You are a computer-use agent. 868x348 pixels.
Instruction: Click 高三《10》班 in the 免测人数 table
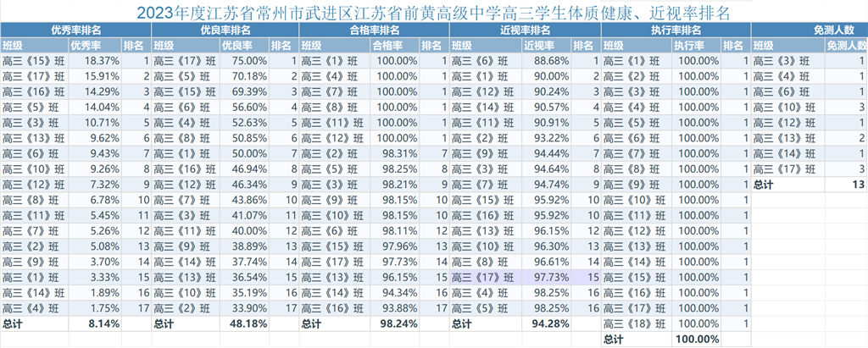[x=787, y=108]
